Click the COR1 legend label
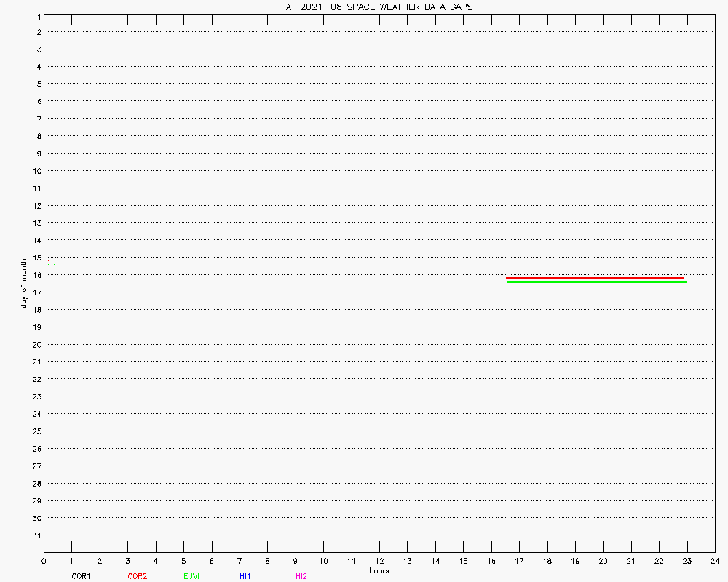Image resolution: width=728 pixels, height=582 pixels. pos(80,576)
